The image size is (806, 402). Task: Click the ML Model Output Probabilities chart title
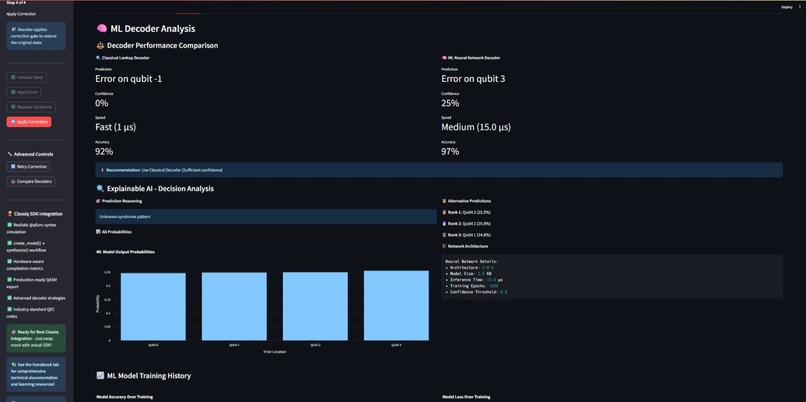click(x=125, y=252)
